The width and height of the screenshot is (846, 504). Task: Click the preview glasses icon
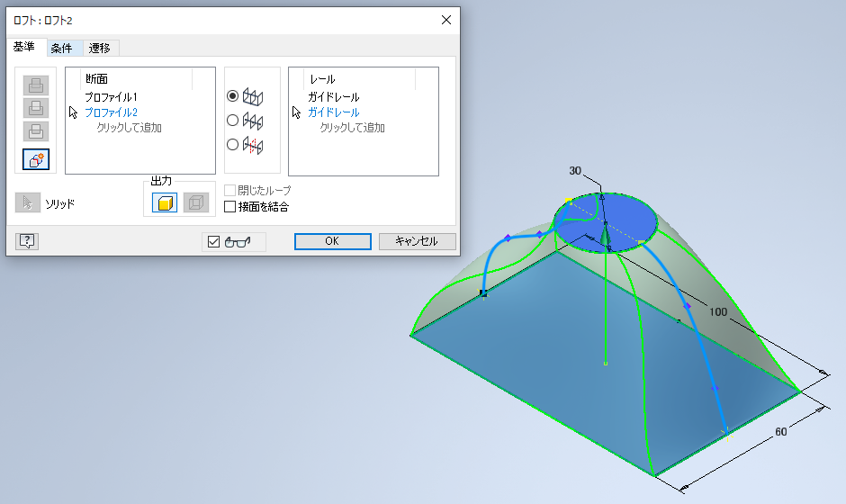click(238, 242)
